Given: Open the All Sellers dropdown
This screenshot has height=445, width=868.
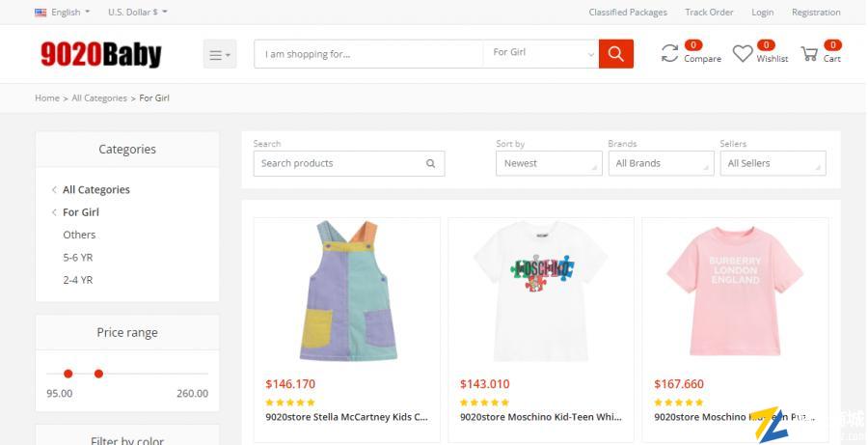Looking at the screenshot, I should click(773, 163).
